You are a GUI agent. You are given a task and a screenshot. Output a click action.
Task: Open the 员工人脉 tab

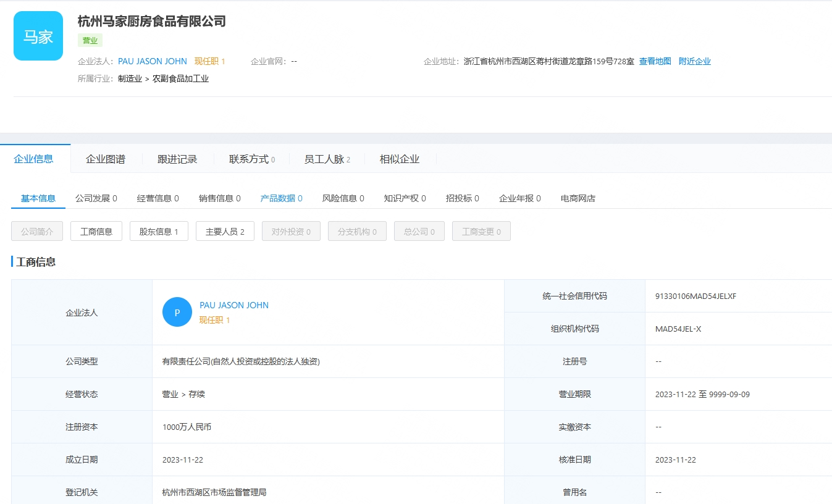323,159
